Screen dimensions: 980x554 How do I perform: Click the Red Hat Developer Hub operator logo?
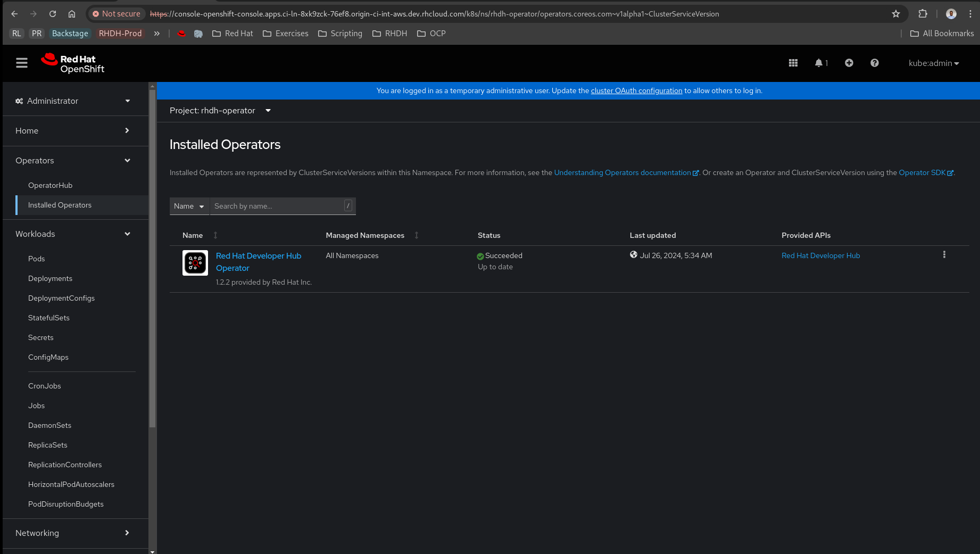(x=195, y=263)
